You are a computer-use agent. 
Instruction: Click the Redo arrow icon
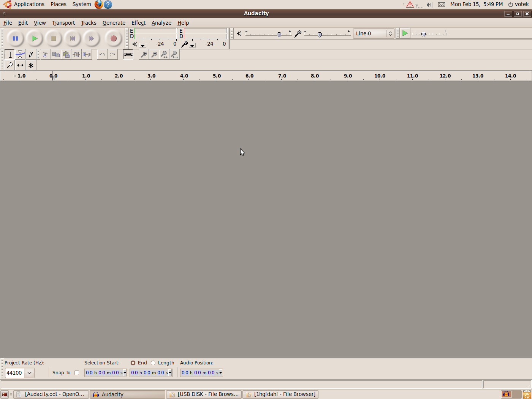click(112, 54)
